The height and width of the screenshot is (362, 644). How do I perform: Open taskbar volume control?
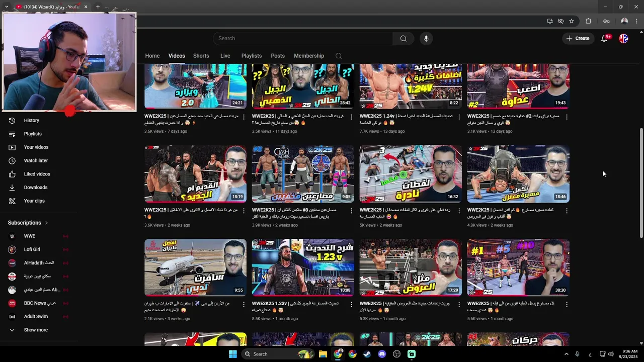pos(612,354)
